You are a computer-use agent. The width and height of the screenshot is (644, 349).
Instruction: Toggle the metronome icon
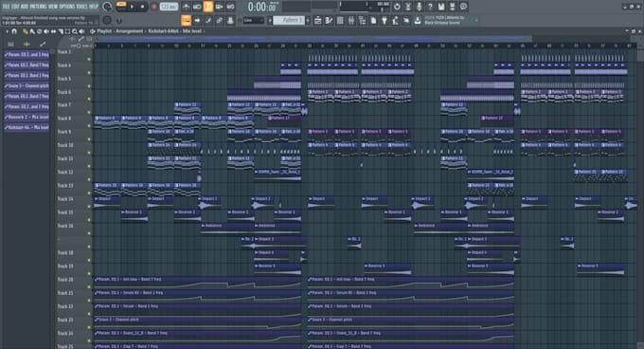tap(186, 7)
